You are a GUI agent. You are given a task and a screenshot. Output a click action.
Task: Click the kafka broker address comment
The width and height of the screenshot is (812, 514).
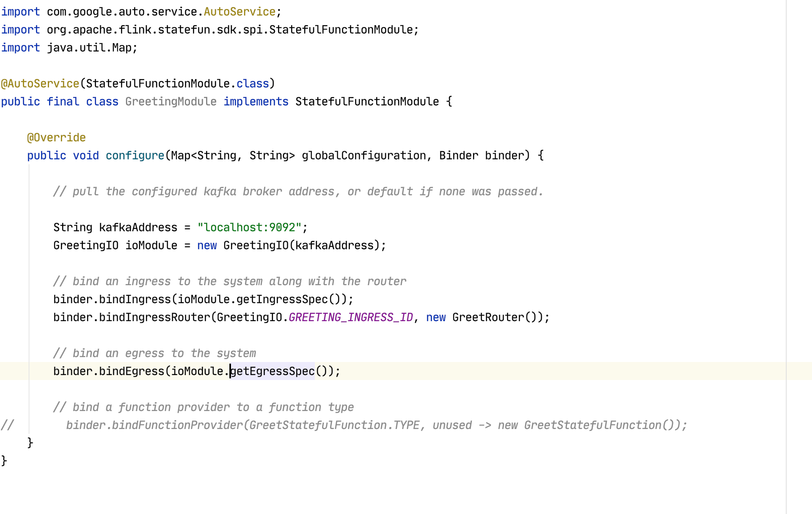tap(298, 192)
